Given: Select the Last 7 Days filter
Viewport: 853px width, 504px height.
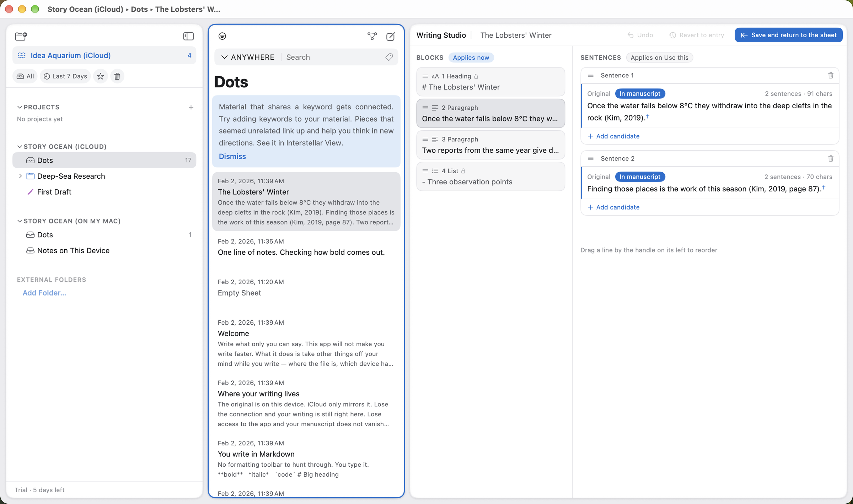Looking at the screenshot, I should tap(65, 76).
